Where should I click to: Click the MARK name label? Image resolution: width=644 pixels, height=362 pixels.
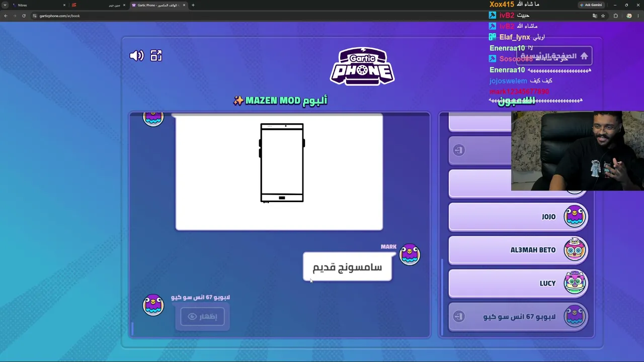(x=388, y=247)
